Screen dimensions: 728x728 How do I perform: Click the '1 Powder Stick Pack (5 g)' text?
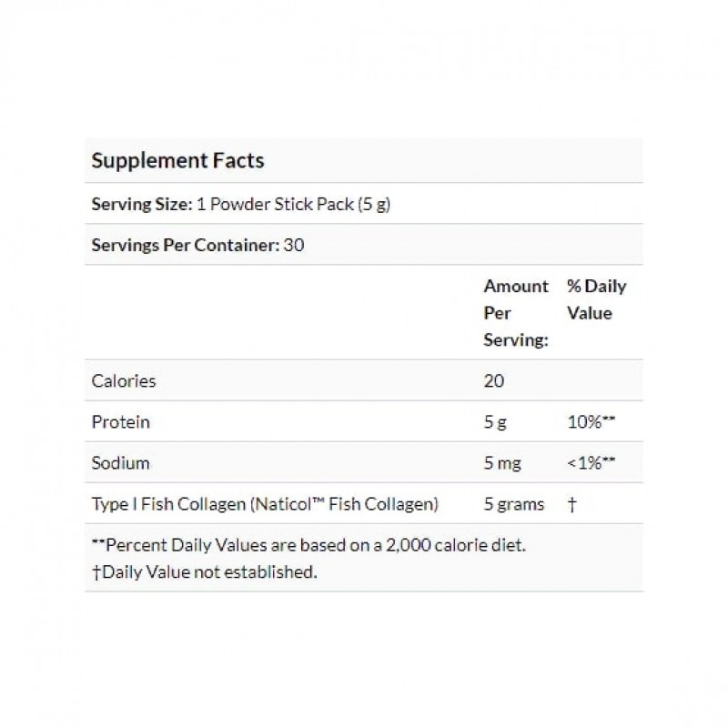(290, 204)
